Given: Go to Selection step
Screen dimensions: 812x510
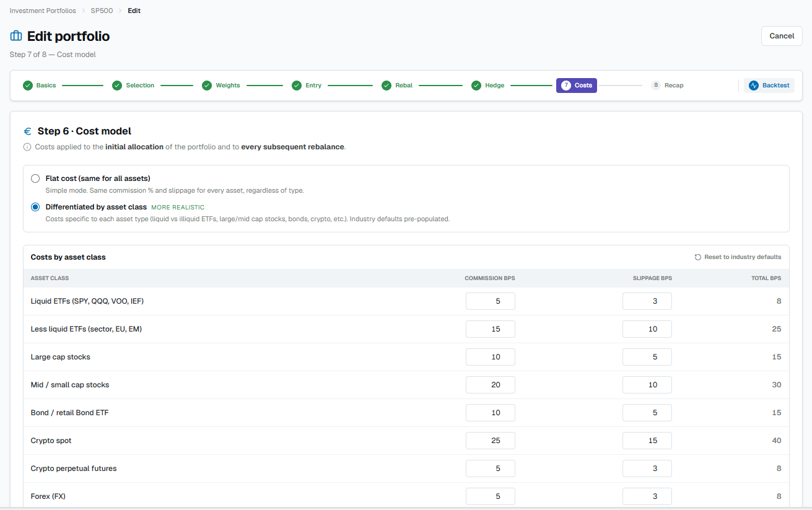Looking at the screenshot, I should coord(133,86).
